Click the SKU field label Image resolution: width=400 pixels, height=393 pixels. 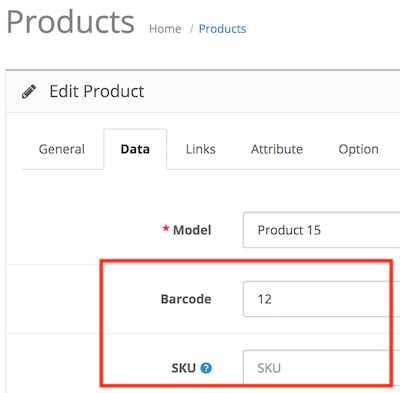[x=183, y=368]
